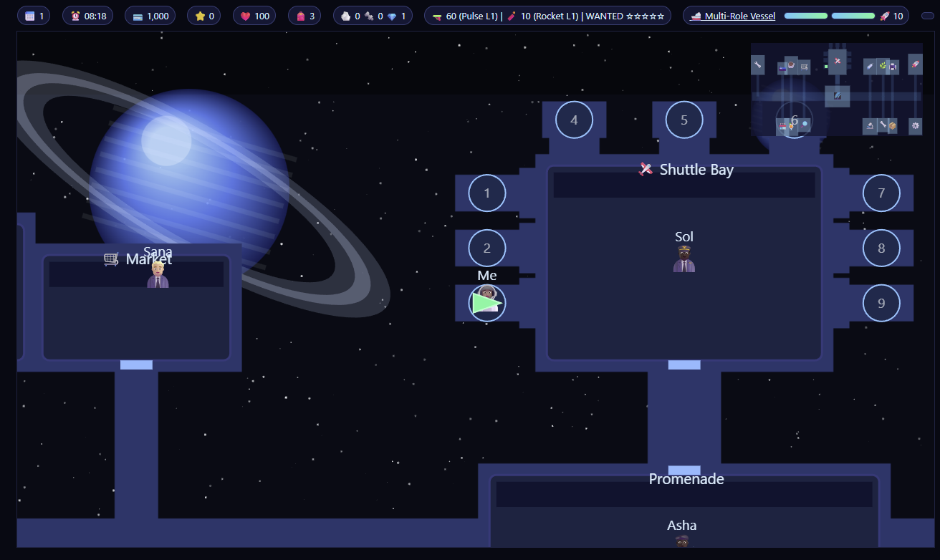Toggle the green status light on the minimap
Screen dimensions: 940x560
click(825, 66)
